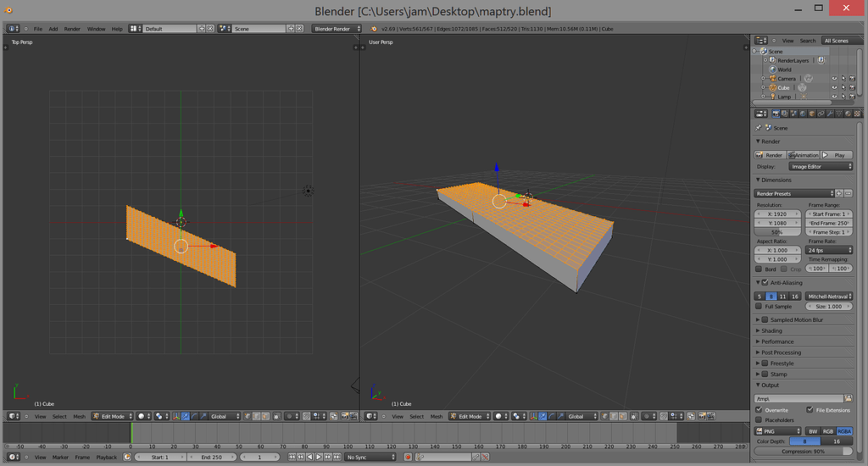
Task: Select translate manipulator arrow in left viewport
Action: [186, 416]
